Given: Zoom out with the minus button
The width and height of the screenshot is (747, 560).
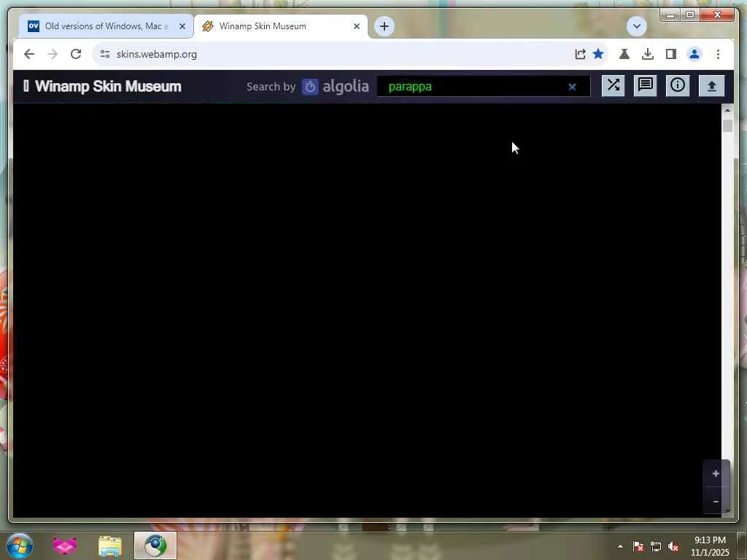Looking at the screenshot, I should 716,501.
